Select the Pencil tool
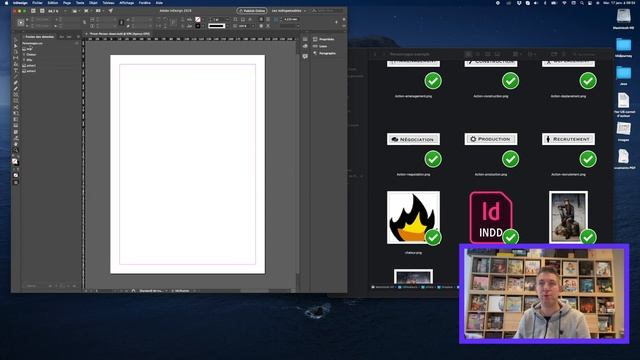 click(16, 89)
